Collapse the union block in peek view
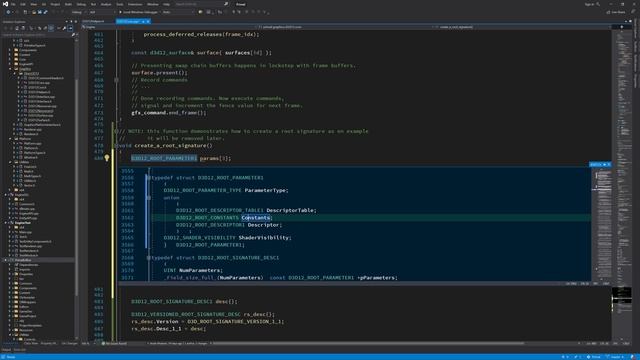Viewport: 640px width, 360px height. coord(149,198)
